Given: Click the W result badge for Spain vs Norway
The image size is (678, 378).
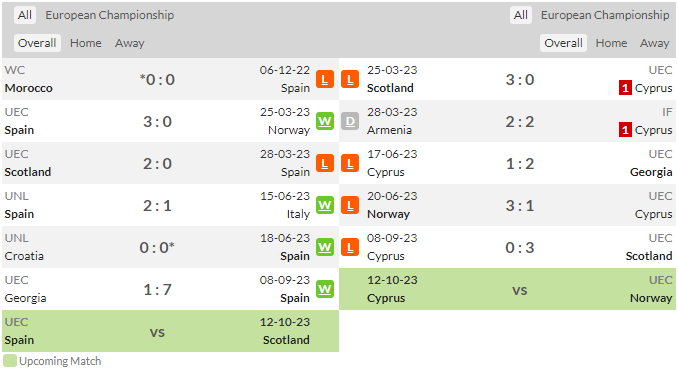Looking at the screenshot, I should click(x=325, y=122).
